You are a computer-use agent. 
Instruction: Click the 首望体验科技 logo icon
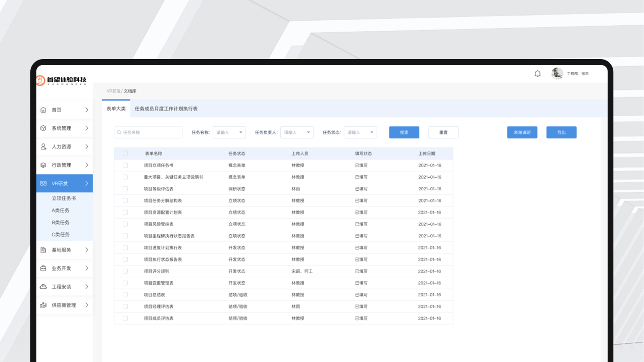40,80
